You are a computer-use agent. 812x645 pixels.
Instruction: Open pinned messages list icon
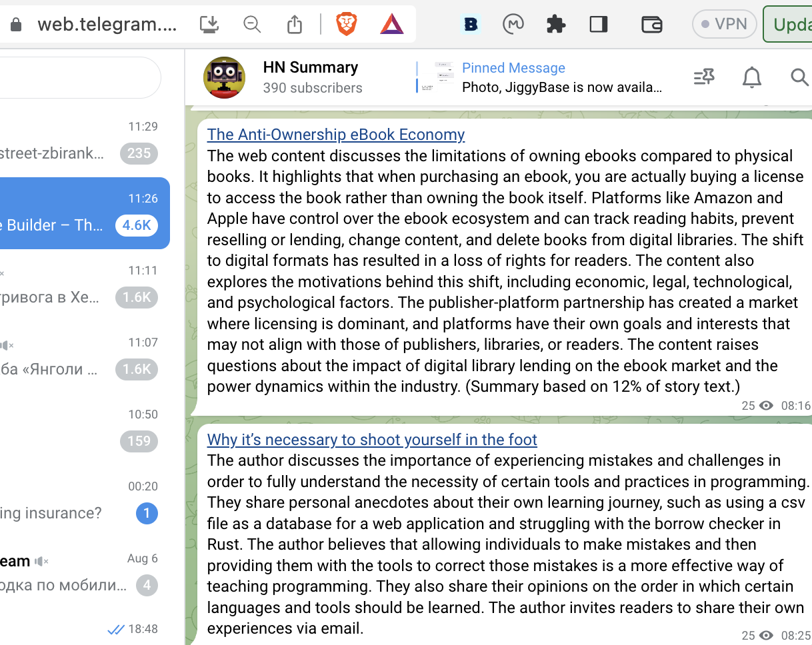click(x=704, y=77)
